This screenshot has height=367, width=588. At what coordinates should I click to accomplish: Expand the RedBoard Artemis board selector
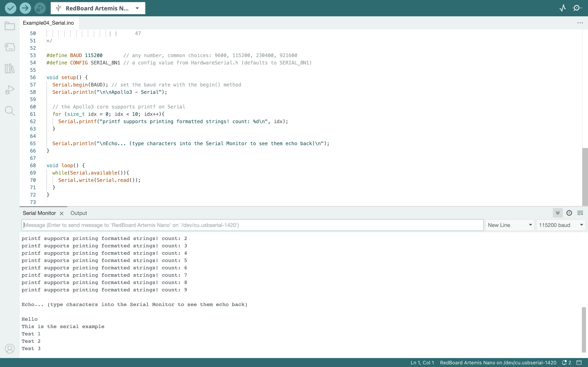(x=98, y=8)
